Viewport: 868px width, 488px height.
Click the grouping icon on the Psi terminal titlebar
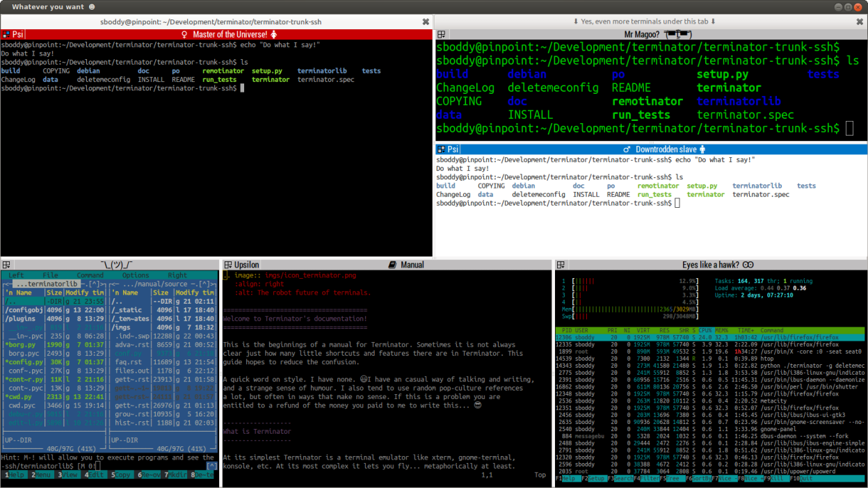[6, 34]
